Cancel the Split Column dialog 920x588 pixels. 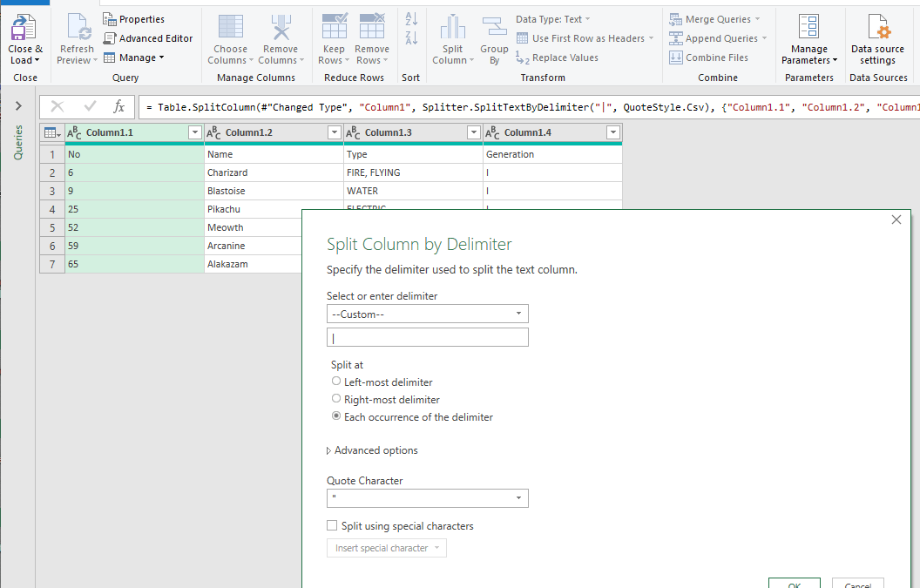pos(857,584)
